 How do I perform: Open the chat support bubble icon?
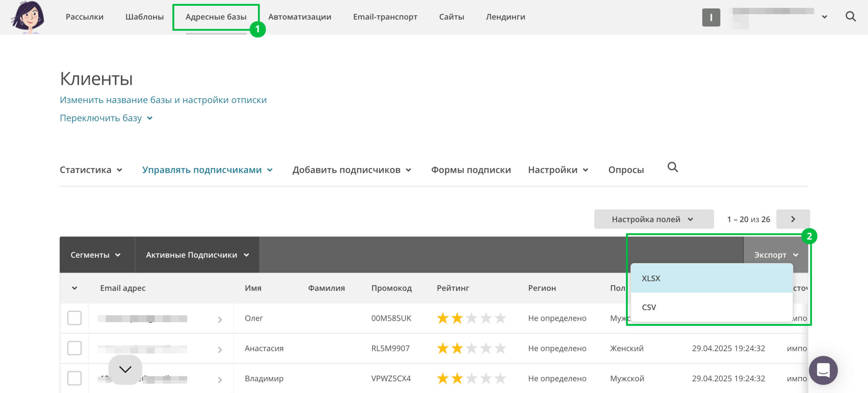823,370
